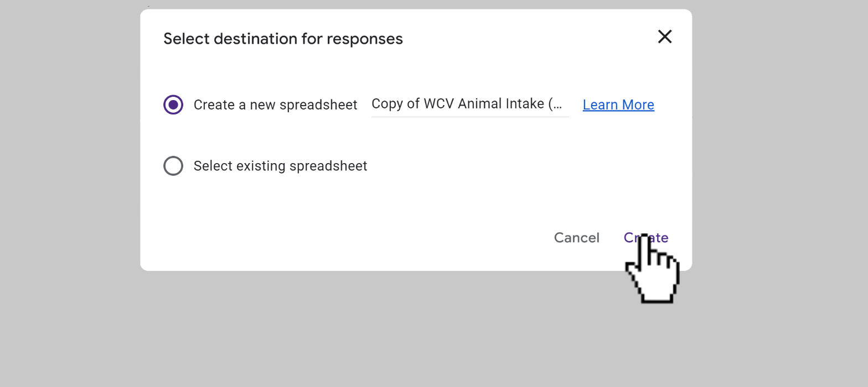The image size is (868, 387).
Task: Close the destination dialog with X
Action: (x=665, y=36)
